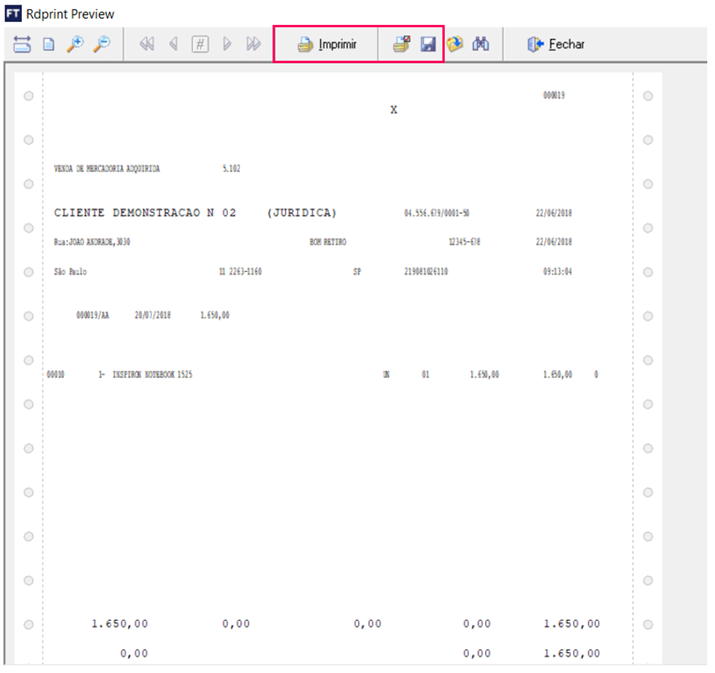
Task: Advance to the next page
Action: pyautogui.click(x=227, y=45)
